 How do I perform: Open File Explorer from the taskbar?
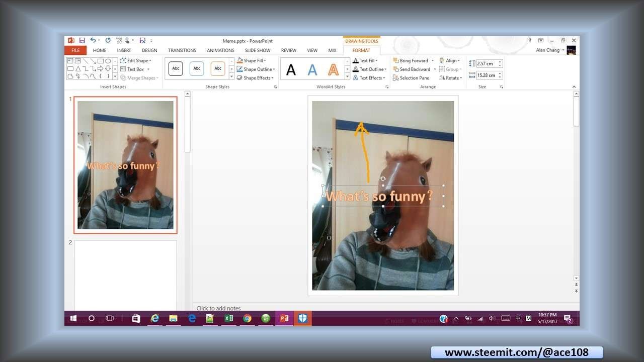pyautogui.click(x=173, y=318)
